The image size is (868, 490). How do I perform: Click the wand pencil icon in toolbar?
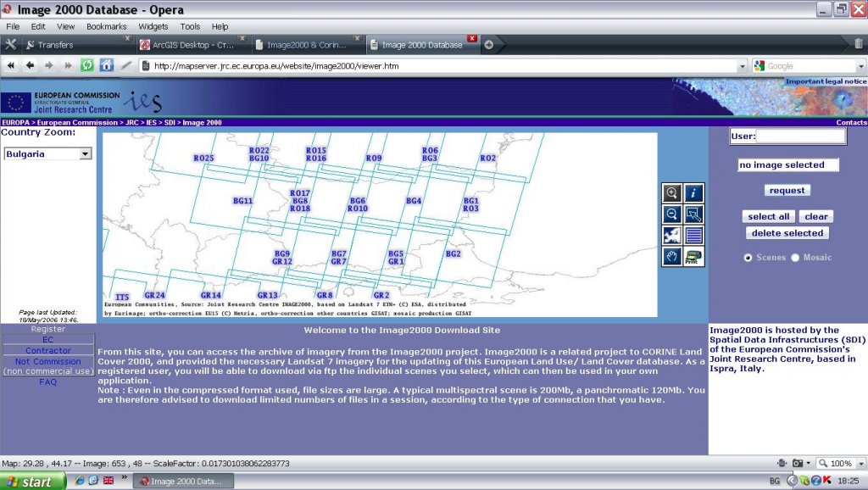pos(126,65)
